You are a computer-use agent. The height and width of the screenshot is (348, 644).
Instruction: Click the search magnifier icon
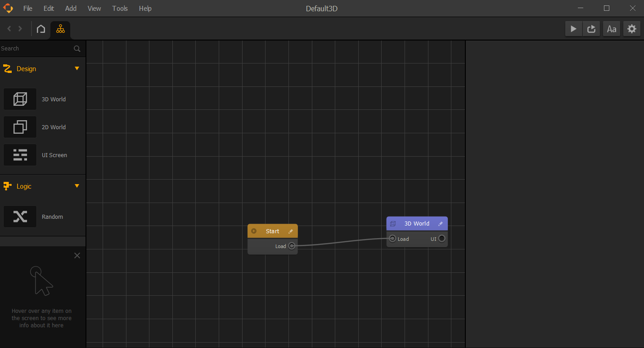click(77, 48)
